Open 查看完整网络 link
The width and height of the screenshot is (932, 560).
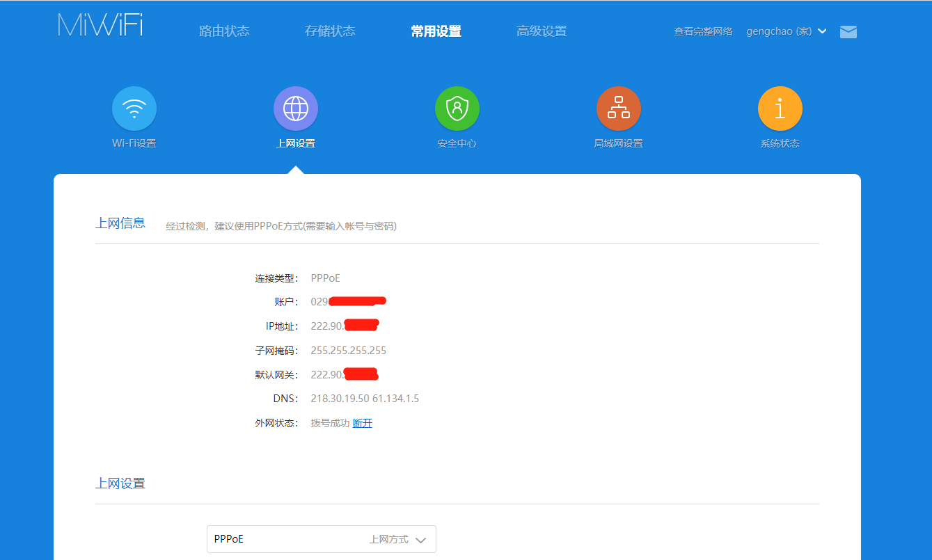[x=703, y=31]
